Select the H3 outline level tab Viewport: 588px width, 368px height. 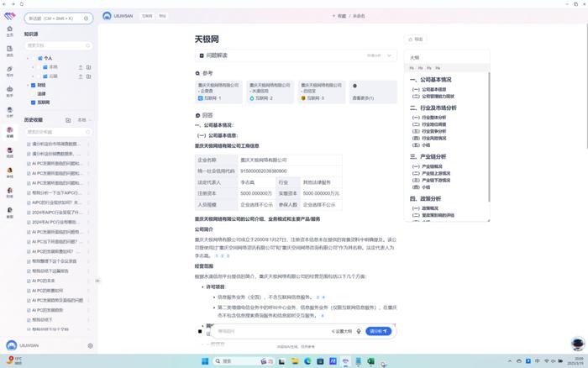coord(429,68)
